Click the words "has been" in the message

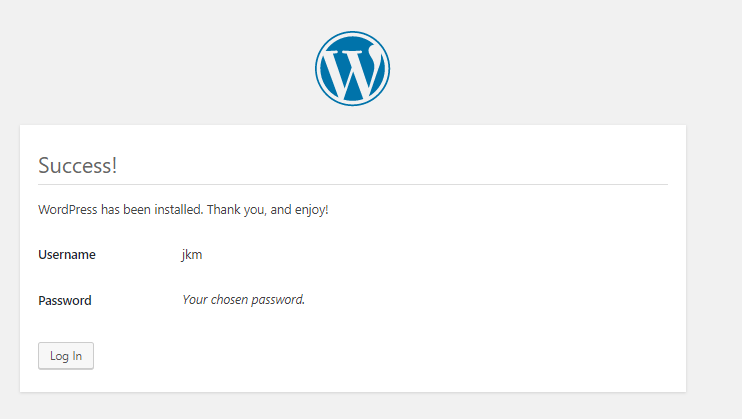coord(125,210)
